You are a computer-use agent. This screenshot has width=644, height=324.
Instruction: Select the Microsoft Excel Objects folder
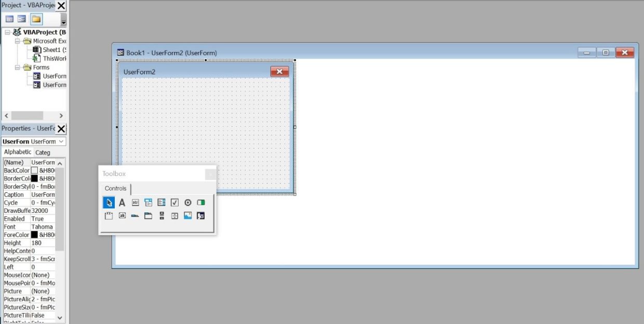click(x=49, y=41)
